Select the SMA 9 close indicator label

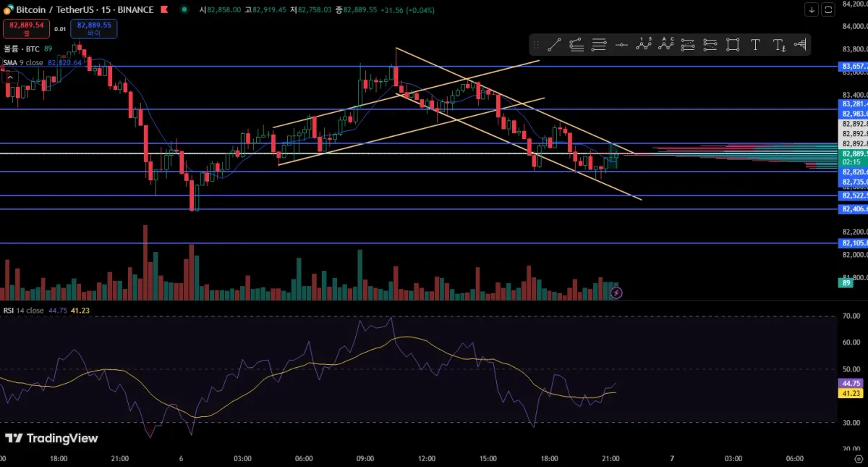[24, 63]
